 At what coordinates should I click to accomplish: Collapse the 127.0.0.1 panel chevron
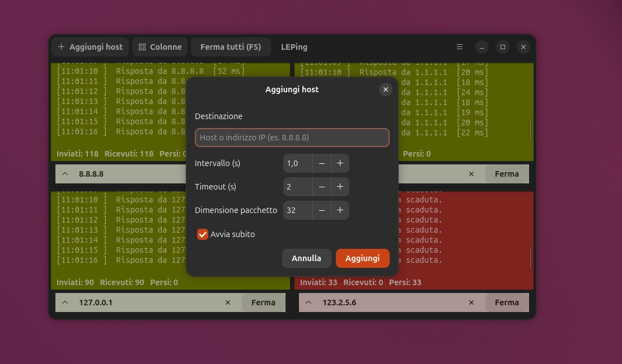click(65, 302)
